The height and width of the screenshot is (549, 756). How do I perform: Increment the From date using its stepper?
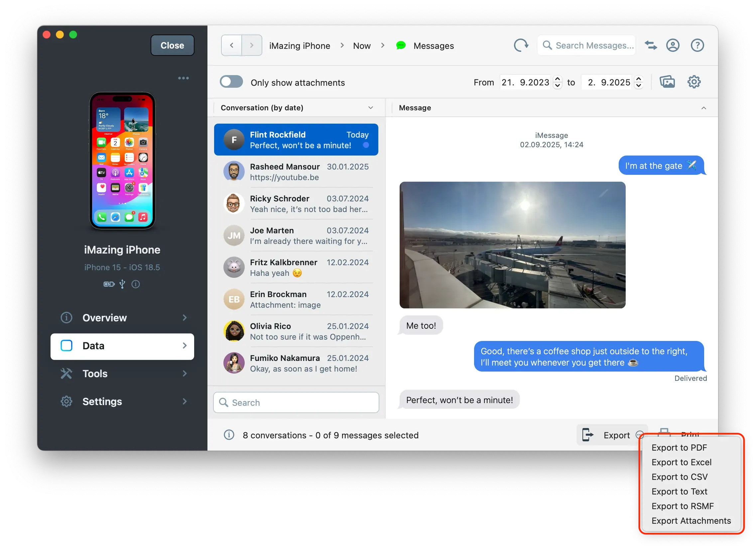[557, 79]
